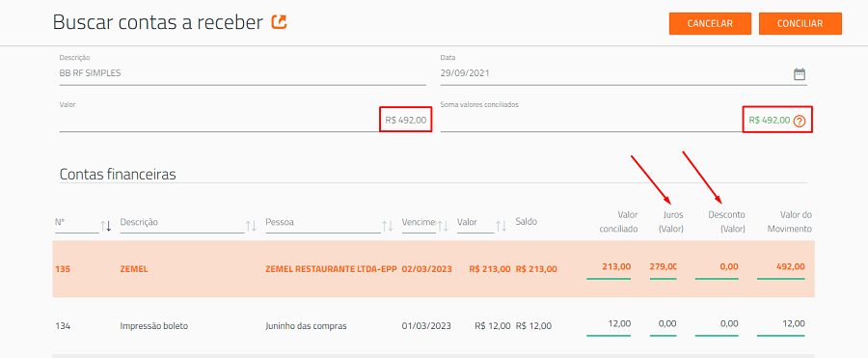Edit Desconto 0,00 in Impressão boleto row
Screen dimensions: 868x358
pyautogui.click(x=717, y=325)
